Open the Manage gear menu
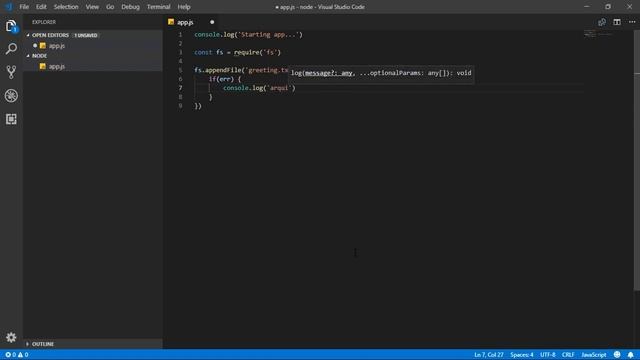This screenshot has height=360, width=640. (11, 337)
